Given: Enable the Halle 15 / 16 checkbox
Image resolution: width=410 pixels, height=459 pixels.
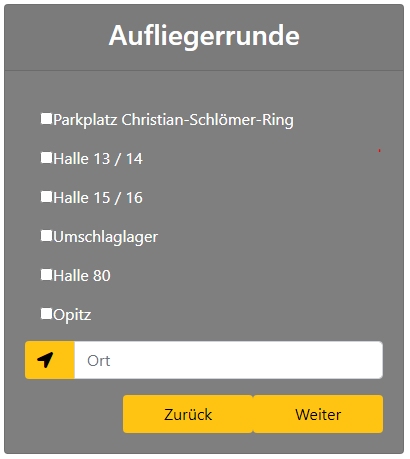Looking at the screenshot, I should click(46, 196).
